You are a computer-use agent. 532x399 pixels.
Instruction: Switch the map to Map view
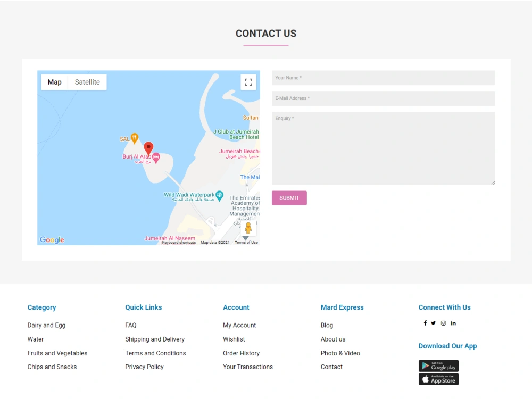click(55, 82)
